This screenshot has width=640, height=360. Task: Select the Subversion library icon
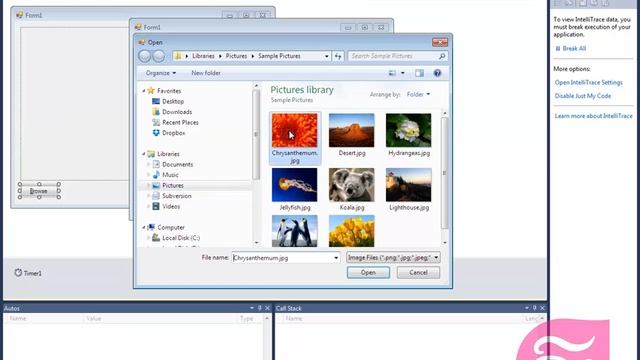point(156,196)
